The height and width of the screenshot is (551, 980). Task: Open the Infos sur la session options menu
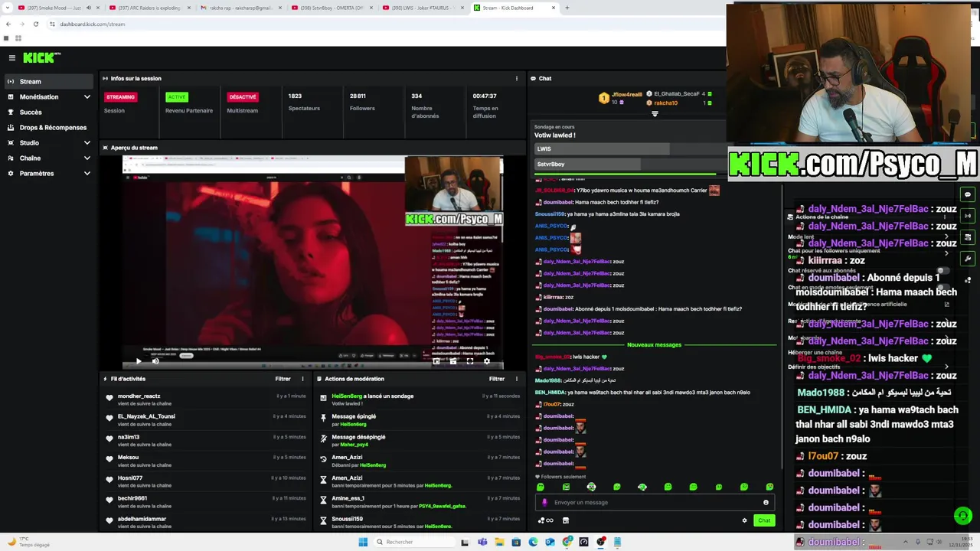coord(517,78)
